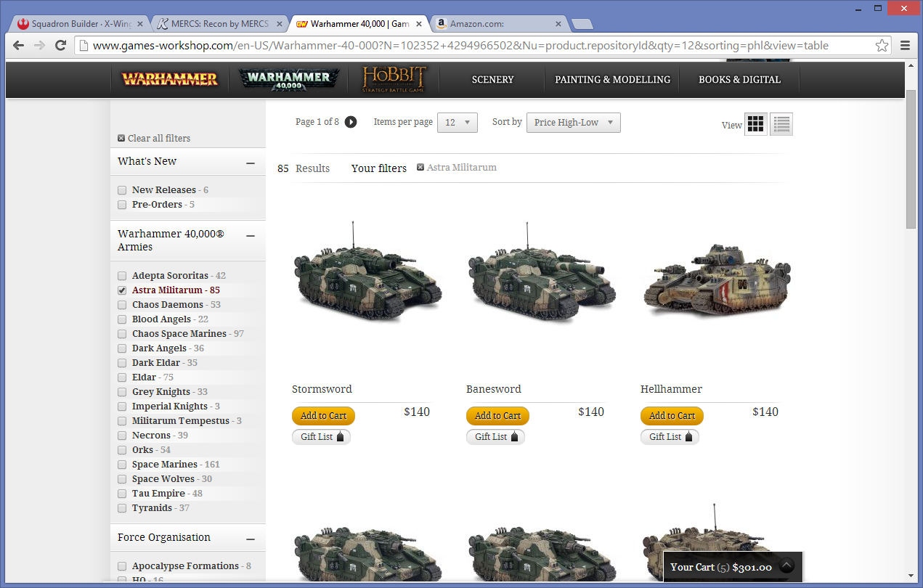Screen dimensions: 923x588
Task: Check the Space Wolves filter
Action: [x=122, y=479]
